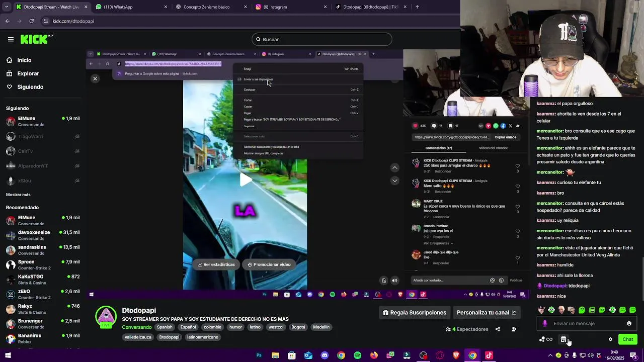Expand 'Mostrar más' in Siguiendo list
The width and height of the screenshot is (644, 362).
(x=18, y=195)
